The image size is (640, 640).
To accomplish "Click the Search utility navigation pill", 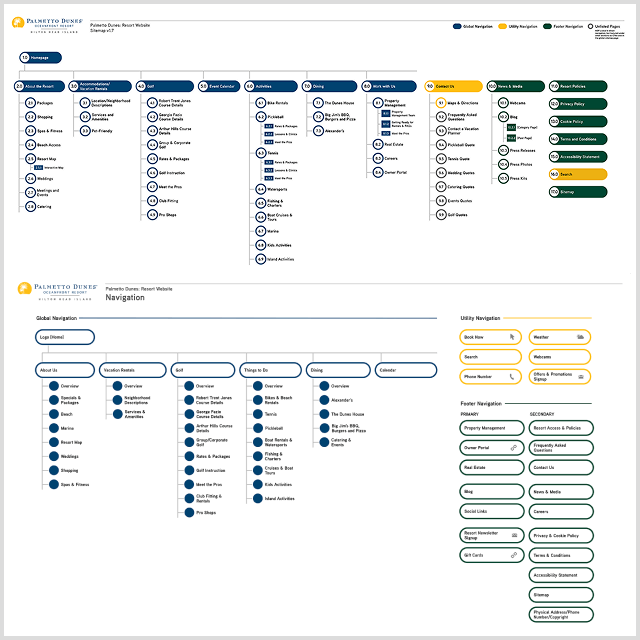I will 490,357.
